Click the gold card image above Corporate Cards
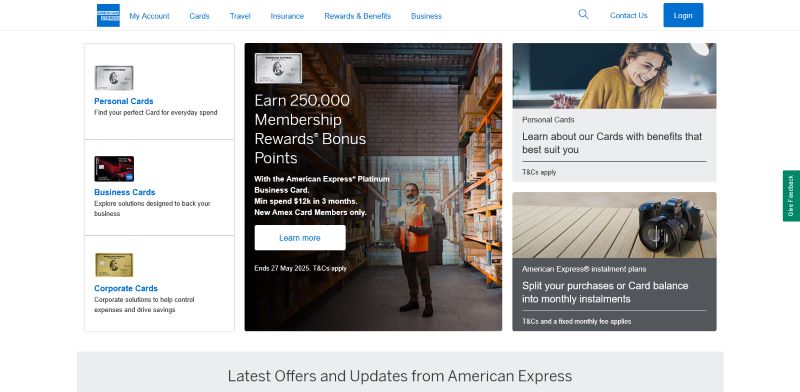This screenshot has height=392, width=800. coord(114,265)
